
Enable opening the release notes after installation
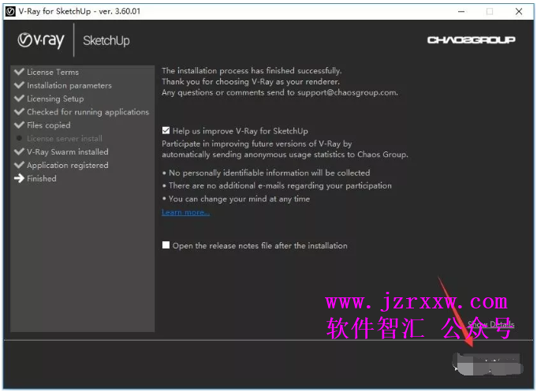[166, 245]
